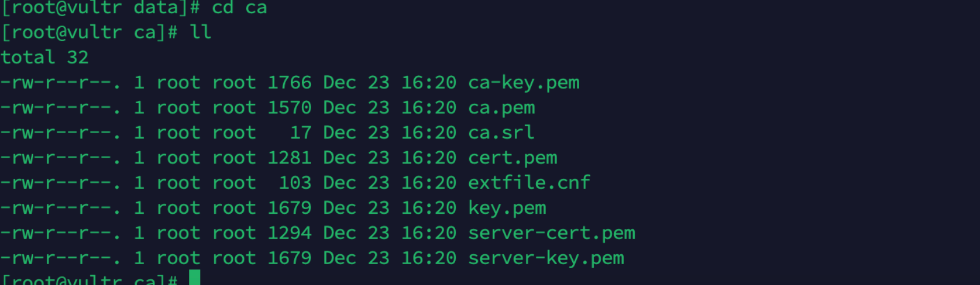Viewport: 980px width, 285px height.
Task: Click the file size 1281
Action: (290, 158)
